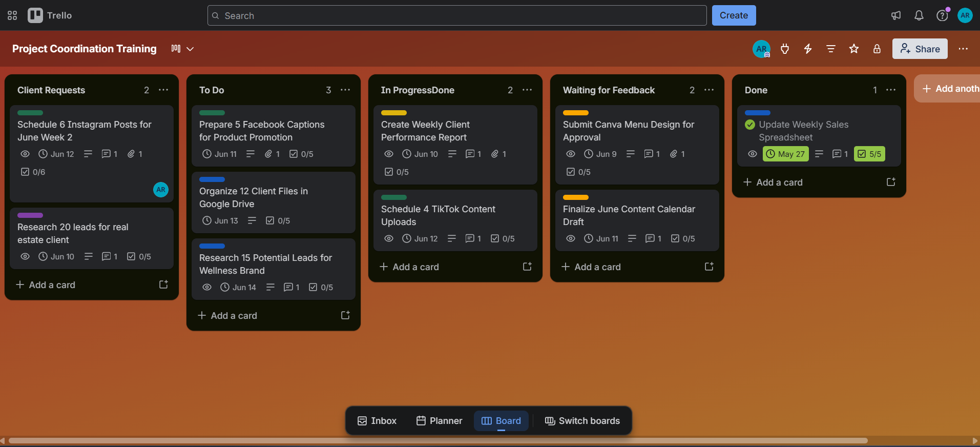Open In ProgressDone list actions menu
Viewport: 980px width, 447px height.
pos(527,90)
